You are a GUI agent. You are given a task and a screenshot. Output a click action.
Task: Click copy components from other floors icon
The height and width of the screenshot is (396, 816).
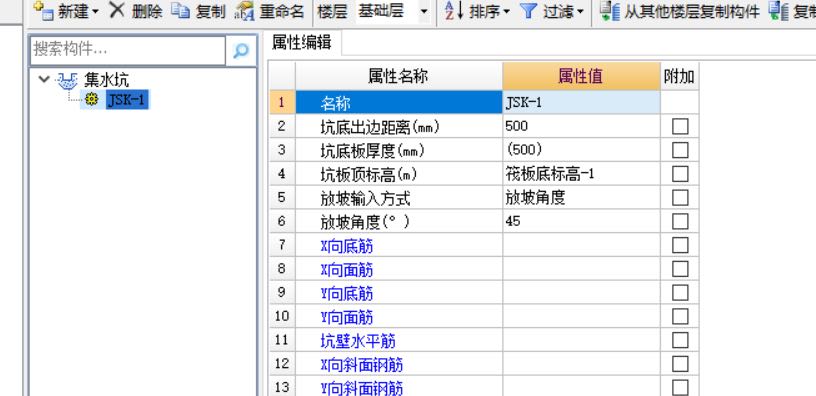609,10
